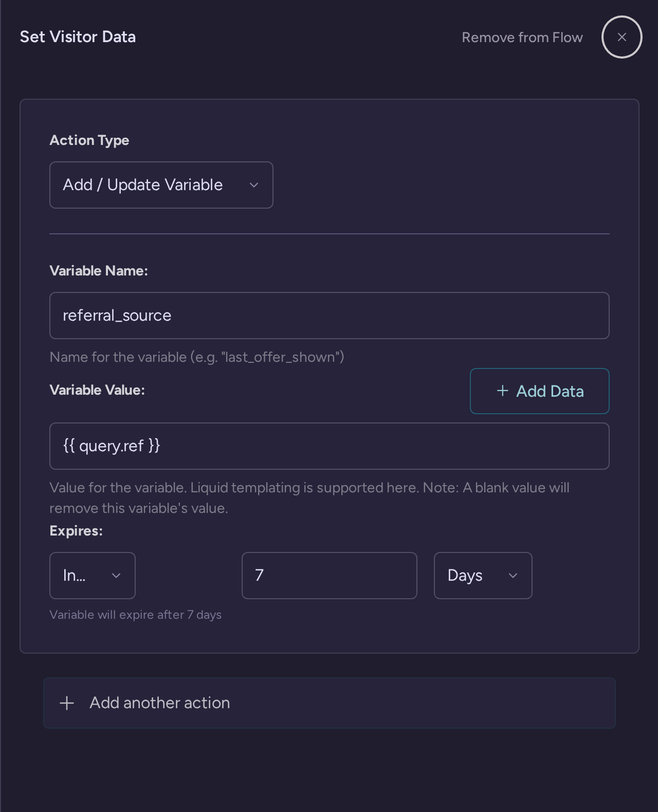Click 'Variable will expire after 7 days' text
This screenshot has height=812, width=658.
(136, 615)
